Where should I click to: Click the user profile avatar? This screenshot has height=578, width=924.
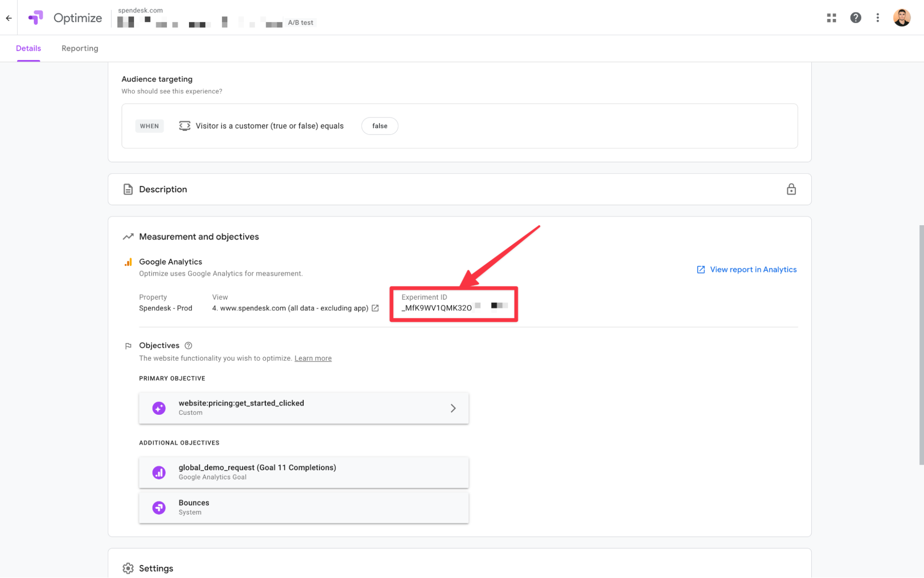click(901, 18)
